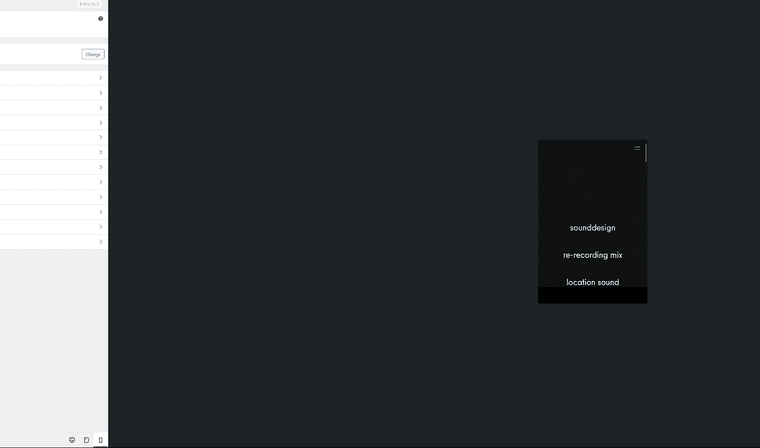This screenshot has width=760, height=448.
Task: Expand the third-from-last customizer panel chevron
Action: [x=100, y=212]
